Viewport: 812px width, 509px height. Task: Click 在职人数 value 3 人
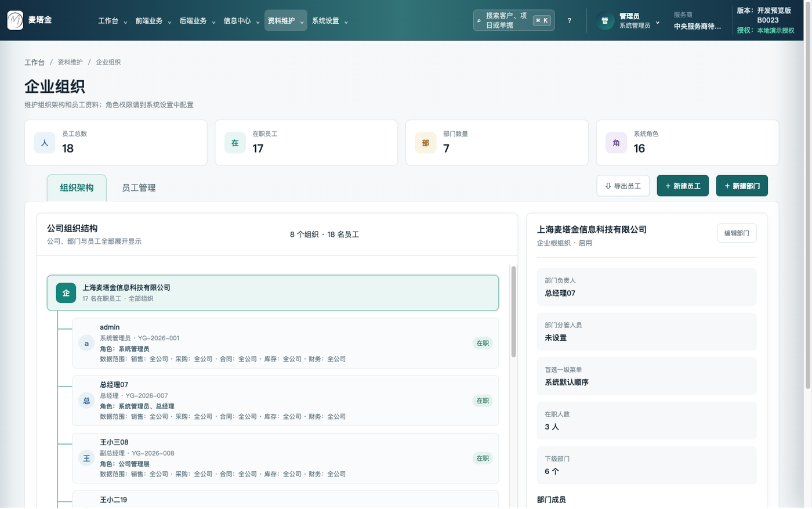[552, 427]
